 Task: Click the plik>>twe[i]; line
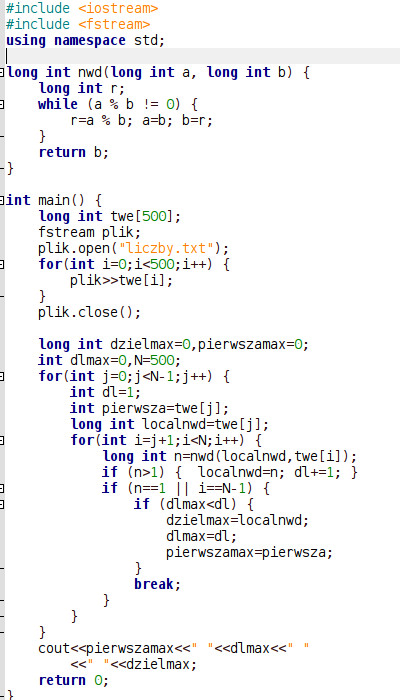pyautogui.click(x=121, y=280)
